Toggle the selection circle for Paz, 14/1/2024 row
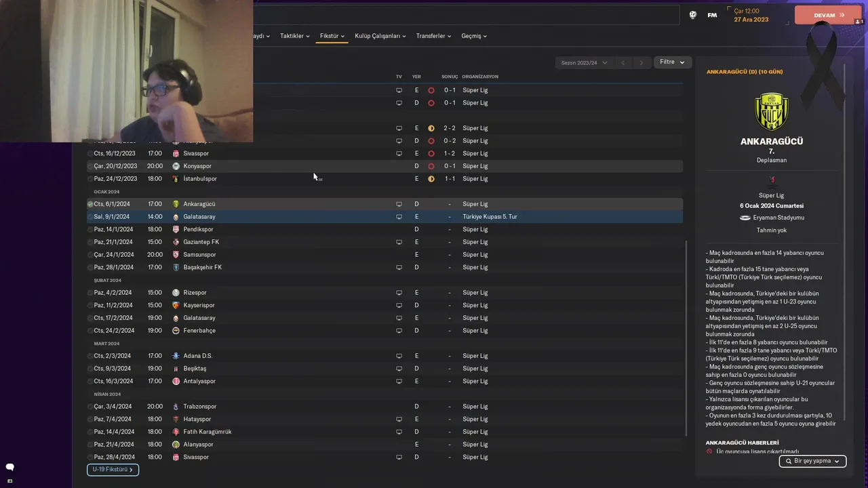 90,230
